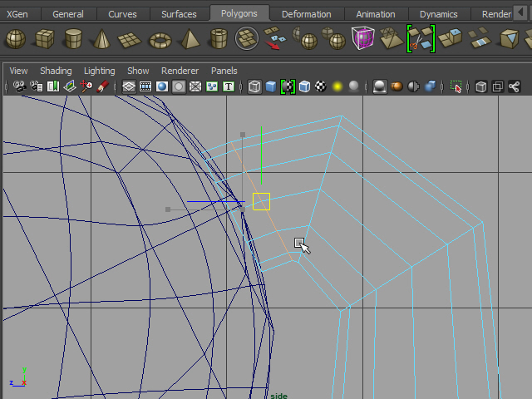This screenshot has height=399, width=532.
Task: Toggle the half-shaded Anti-aliasing icon
Action: 413,86
